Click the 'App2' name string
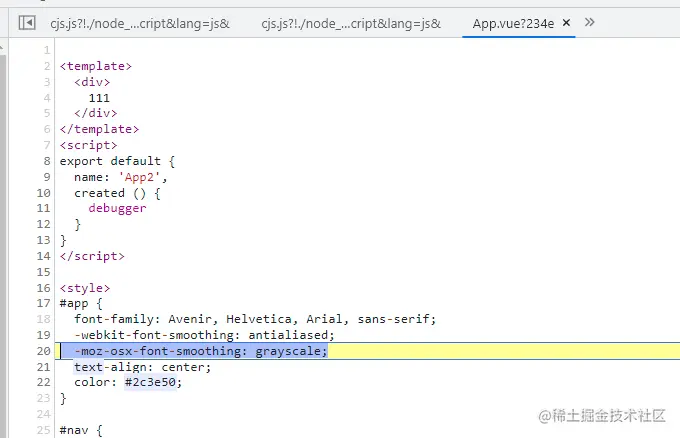The width and height of the screenshot is (680, 438). click(139, 177)
